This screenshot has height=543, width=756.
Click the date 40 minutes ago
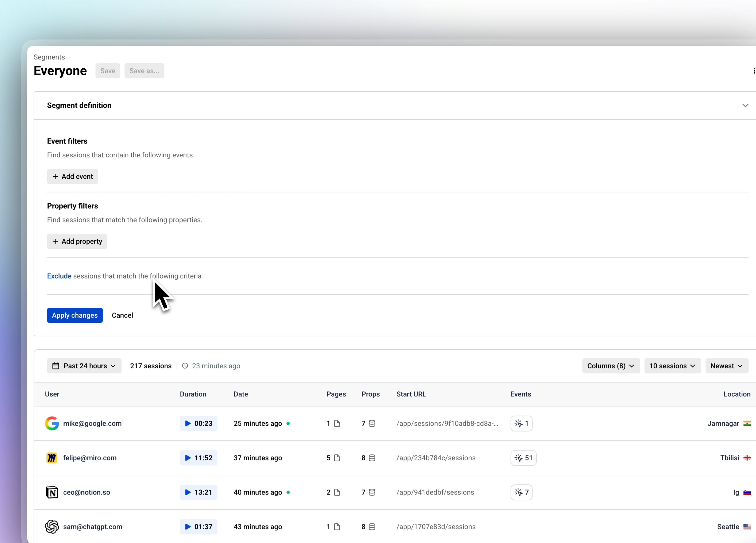(x=258, y=492)
